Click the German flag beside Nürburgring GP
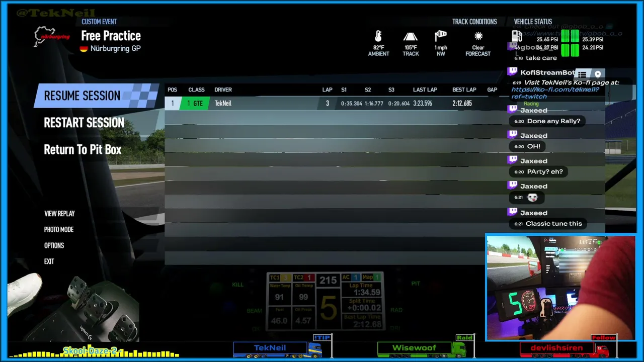The width and height of the screenshot is (644, 362). pyautogui.click(x=84, y=49)
